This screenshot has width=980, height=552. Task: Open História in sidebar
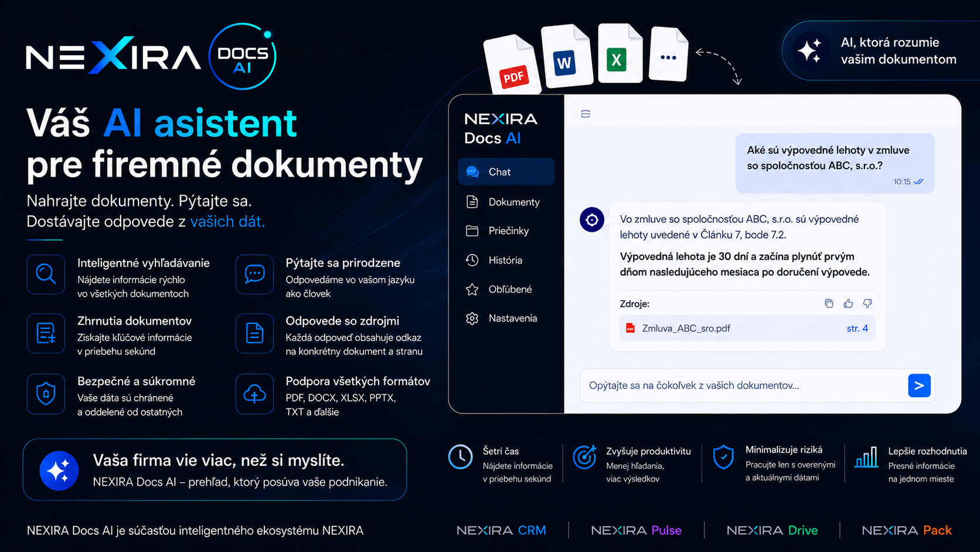coord(506,260)
